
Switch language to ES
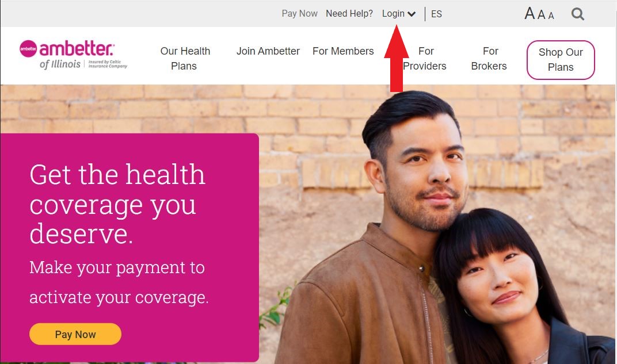point(436,14)
